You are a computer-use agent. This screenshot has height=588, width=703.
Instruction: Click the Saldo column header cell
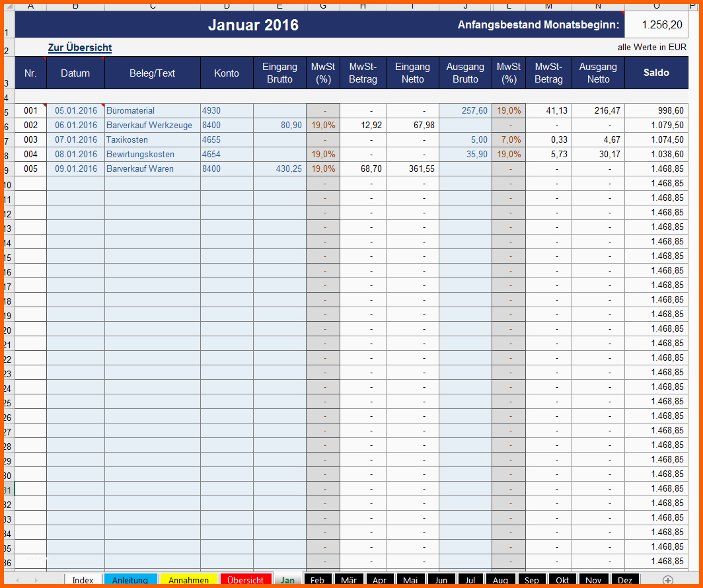656,73
